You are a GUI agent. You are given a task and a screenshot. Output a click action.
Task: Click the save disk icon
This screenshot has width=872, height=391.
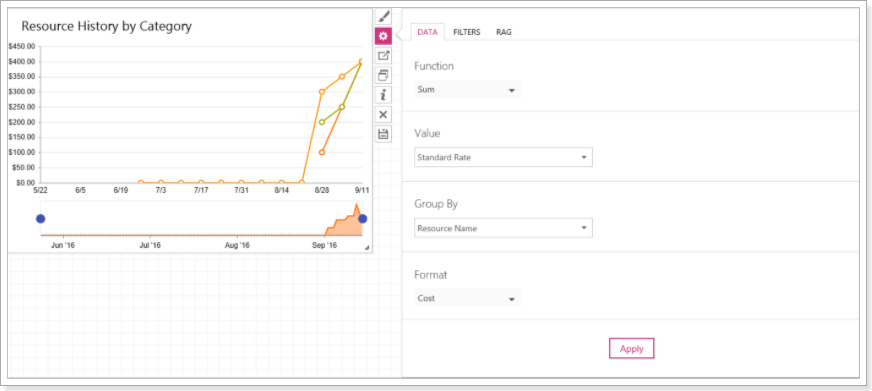pyautogui.click(x=383, y=134)
